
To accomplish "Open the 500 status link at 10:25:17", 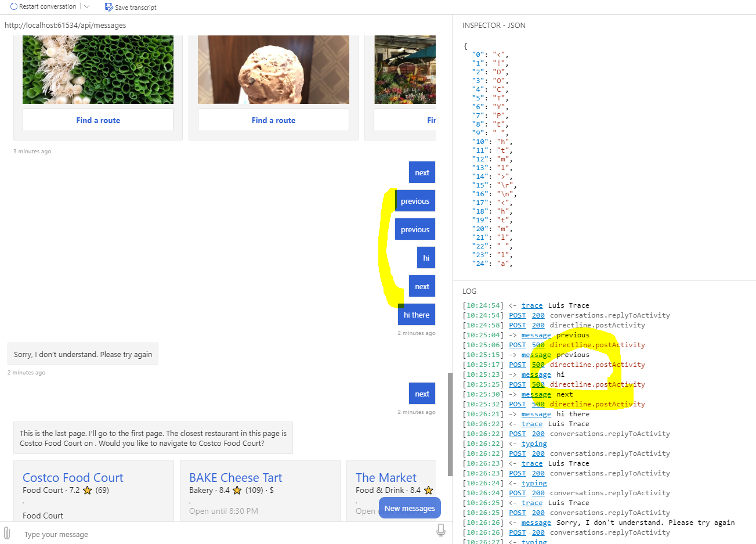I will pyautogui.click(x=538, y=365).
